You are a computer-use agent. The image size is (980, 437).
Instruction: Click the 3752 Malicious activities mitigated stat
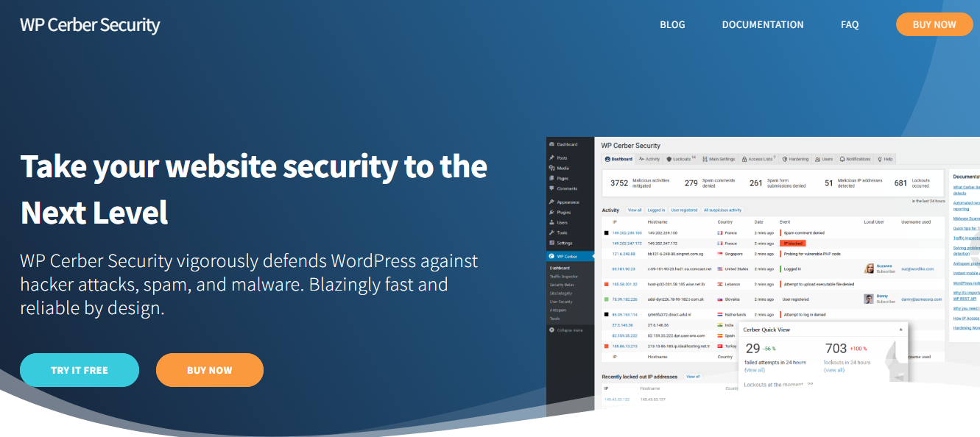point(640,183)
